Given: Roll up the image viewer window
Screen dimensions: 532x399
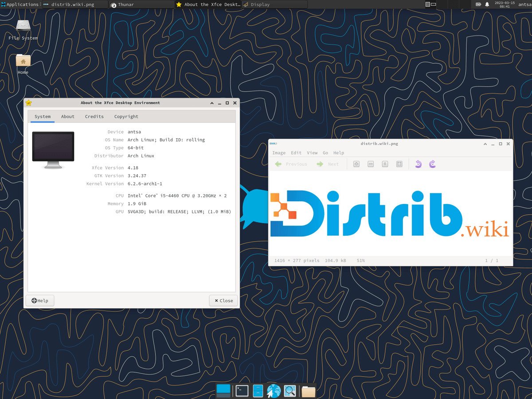Looking at the screenshot, I should point(485,144).
